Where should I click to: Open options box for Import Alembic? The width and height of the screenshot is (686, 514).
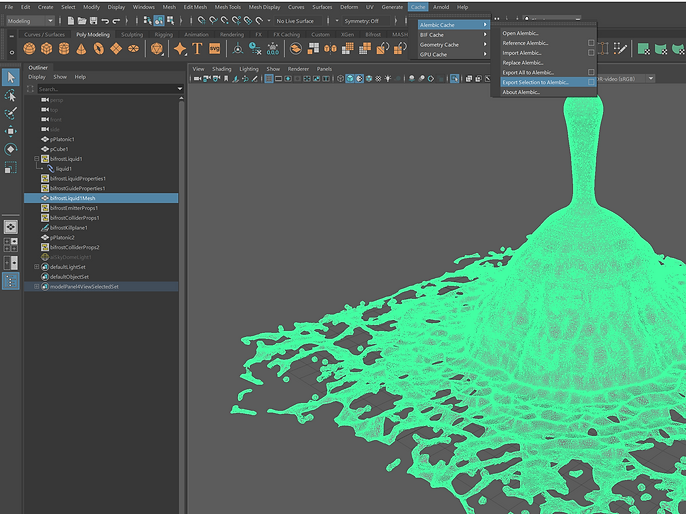point(591,53)
